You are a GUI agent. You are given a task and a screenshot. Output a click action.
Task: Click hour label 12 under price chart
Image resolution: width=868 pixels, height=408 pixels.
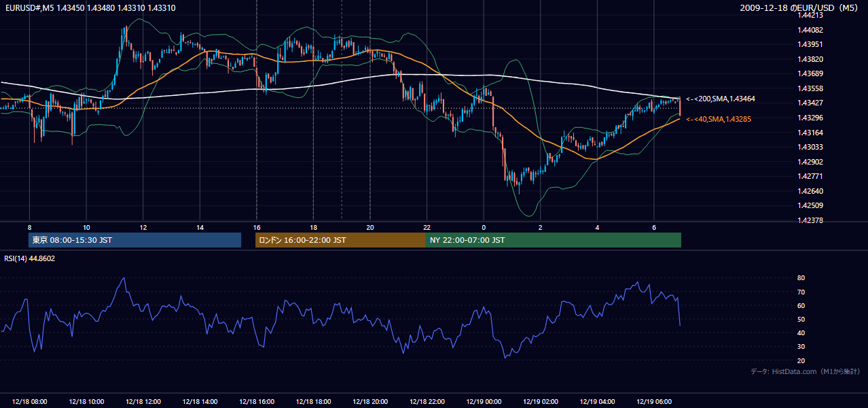point(143,227)
